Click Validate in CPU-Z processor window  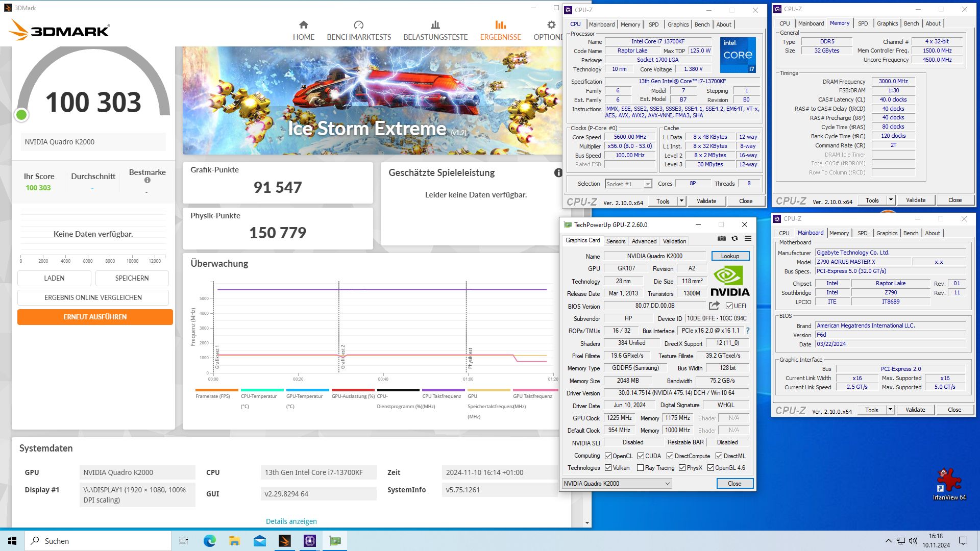point(706,201)
